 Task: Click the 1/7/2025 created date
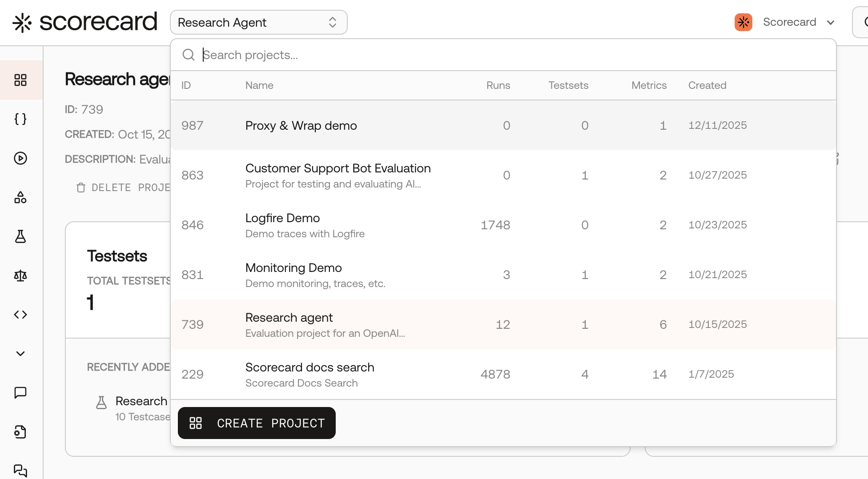(711, 374)
